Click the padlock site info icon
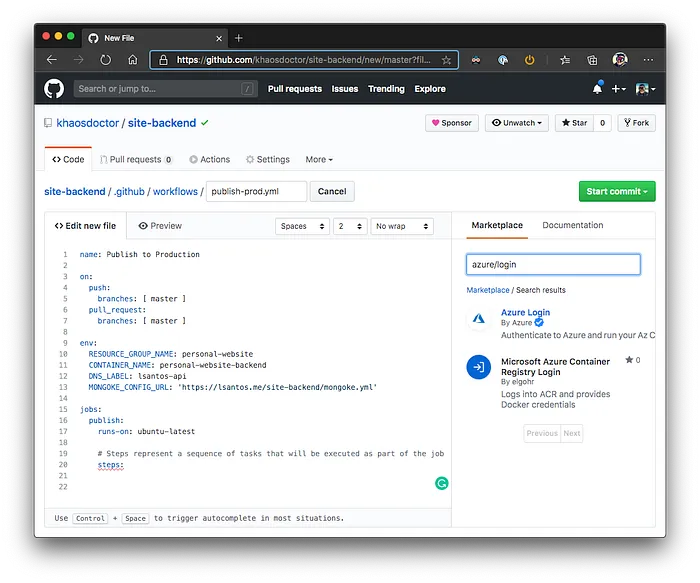This screenshot has width=700, height=583. click(163, 60)
